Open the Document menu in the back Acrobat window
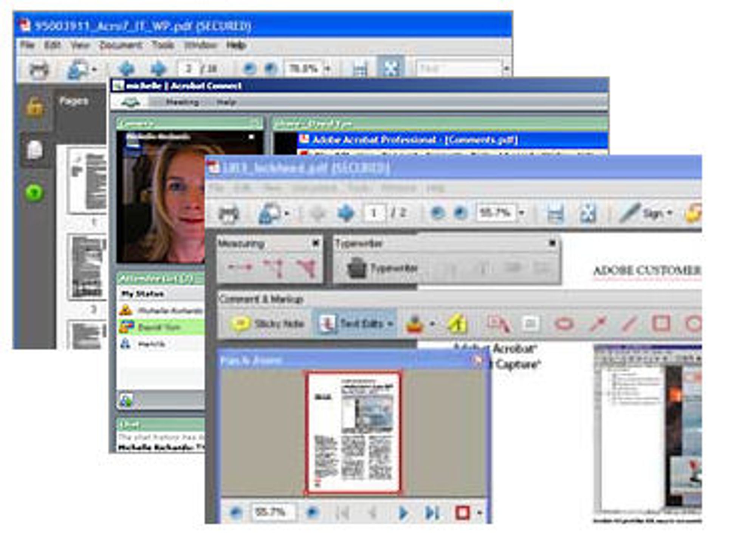Screen dimensions: 756x552 pyautogui.click(x=121, y=45)
